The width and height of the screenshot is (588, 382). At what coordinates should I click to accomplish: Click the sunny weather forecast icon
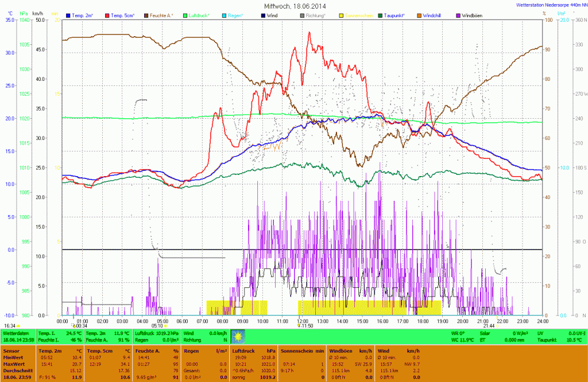(238, 336)
